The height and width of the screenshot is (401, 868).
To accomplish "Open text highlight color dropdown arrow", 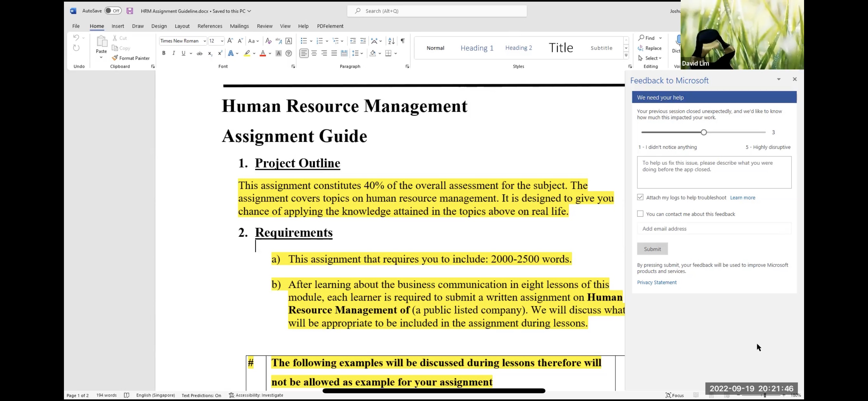I will 254,53.
